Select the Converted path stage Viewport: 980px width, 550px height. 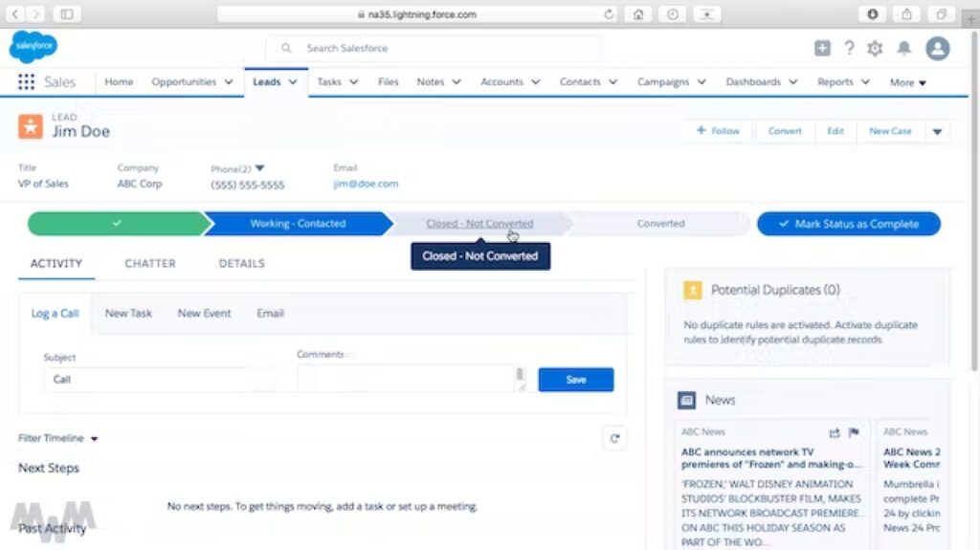660,224
